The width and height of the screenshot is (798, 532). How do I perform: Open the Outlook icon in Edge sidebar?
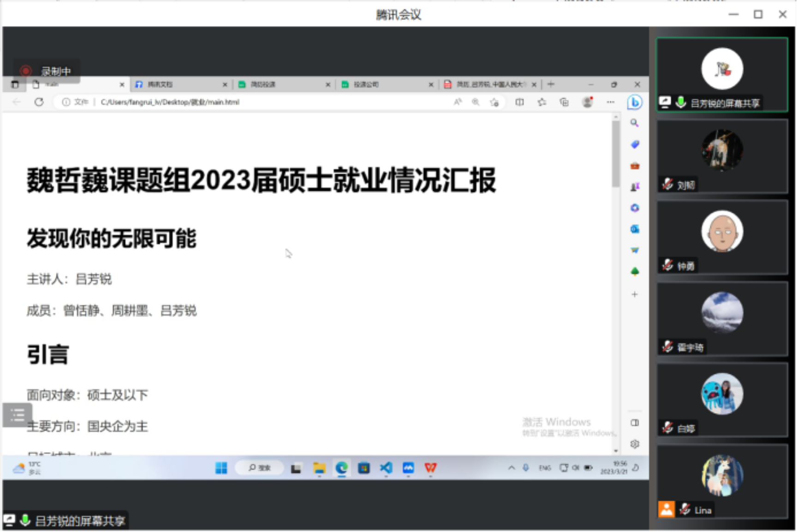pos(635,229)
